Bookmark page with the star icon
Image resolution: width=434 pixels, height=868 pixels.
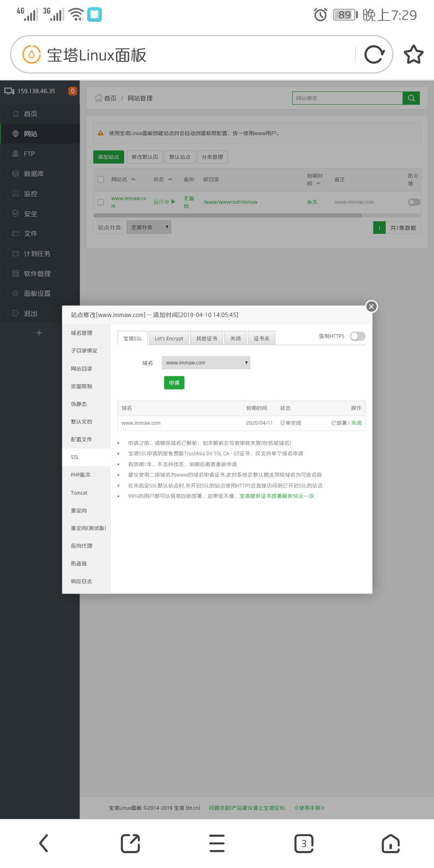[414, 55]
